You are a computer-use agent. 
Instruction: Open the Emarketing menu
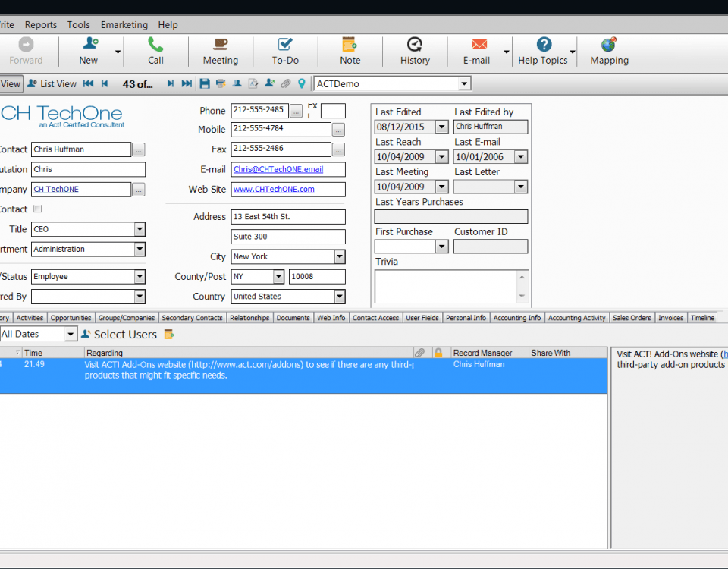[124, 24]
